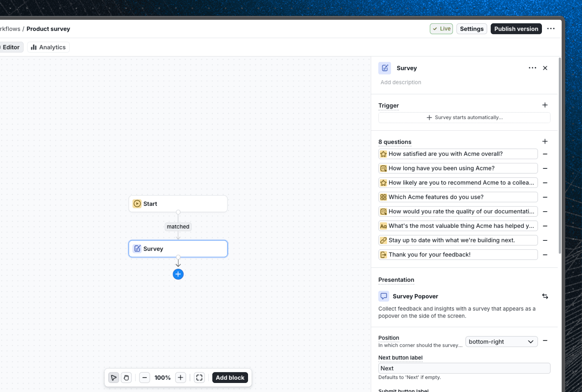The image size is (582, 392).
Task: Add a new question via the plus next to 8 questions
Action: pos(545,141)
